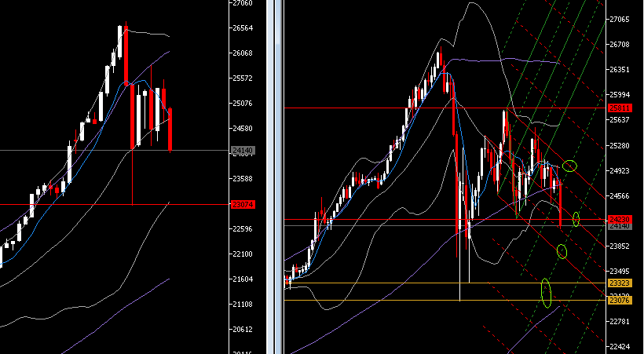Click the red 25811 price label
Image resolution: width=644 pixels, height=354 pixels.
click(620, 108)
